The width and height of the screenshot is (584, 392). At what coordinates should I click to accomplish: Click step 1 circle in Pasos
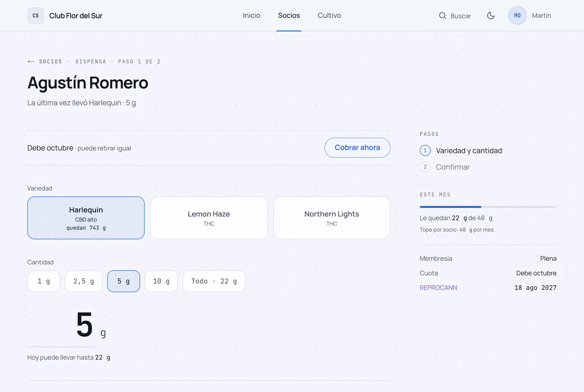click(425, 151)
